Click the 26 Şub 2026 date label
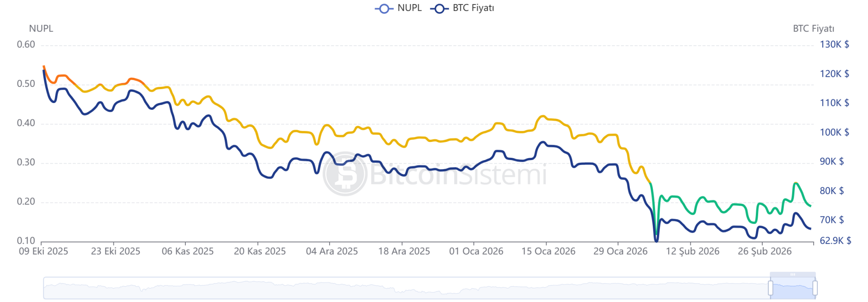Viewport: 868px width, 302px height. (764, 251)
